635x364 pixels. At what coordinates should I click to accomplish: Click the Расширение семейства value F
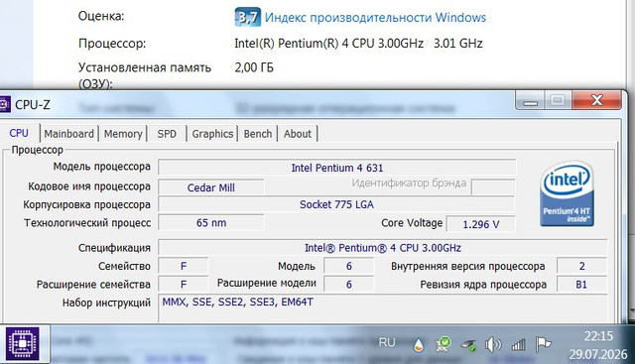tap(183, 285)
